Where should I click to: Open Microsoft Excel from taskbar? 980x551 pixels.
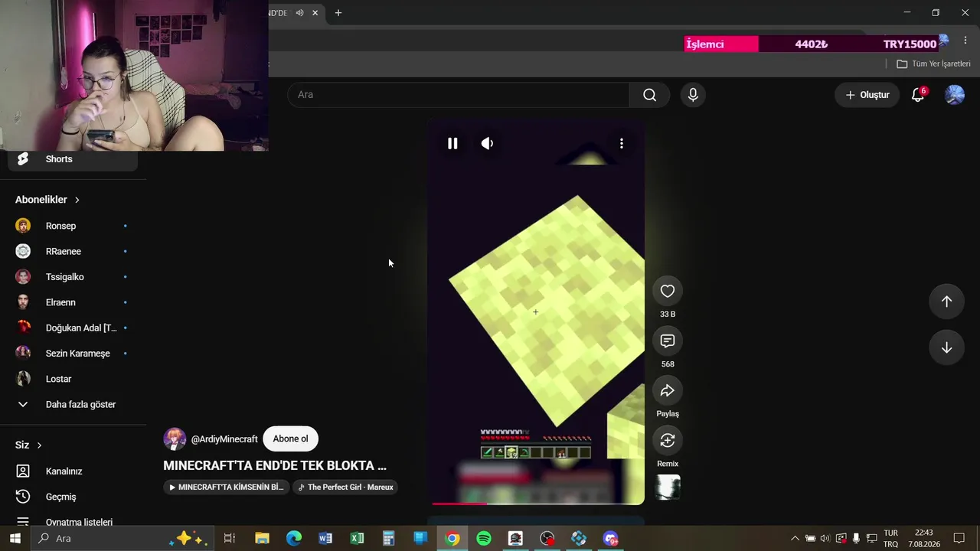[x=357, y=539]
